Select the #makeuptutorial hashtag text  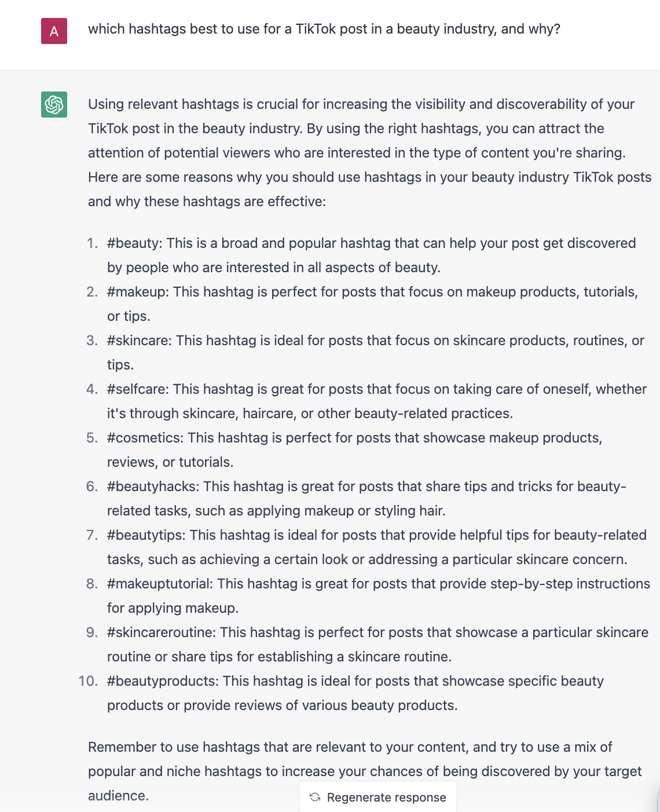[160, 584]
